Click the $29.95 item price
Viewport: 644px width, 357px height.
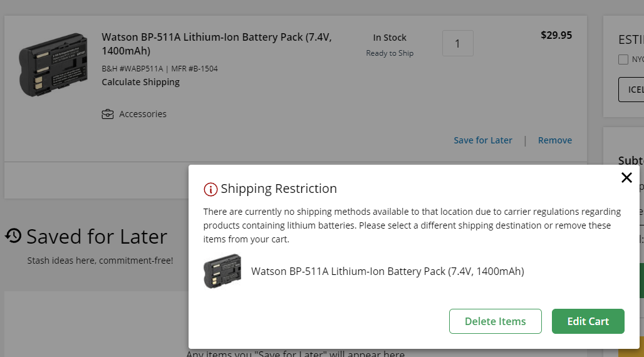tap(556, 35)
